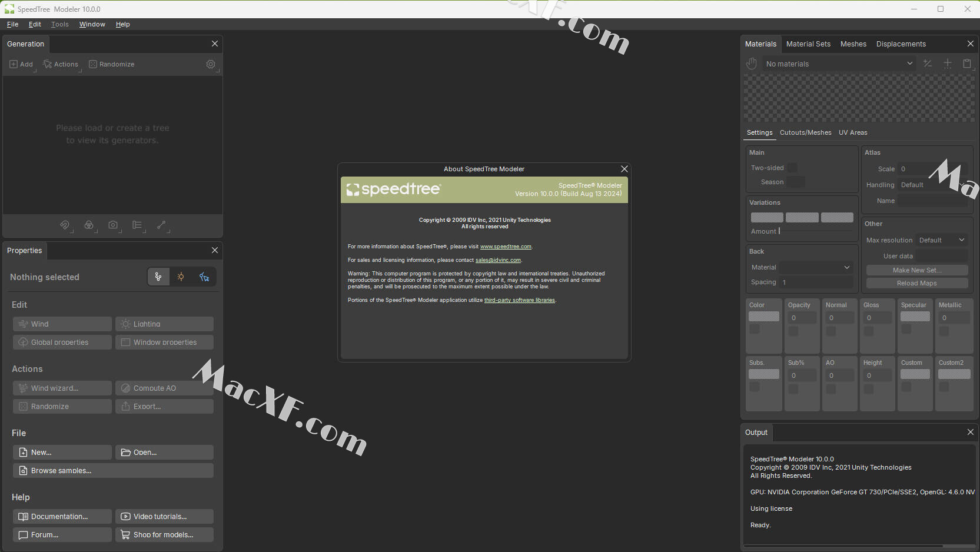Switch to Displacements tab
980x552 pixels.
pos(901,44)
